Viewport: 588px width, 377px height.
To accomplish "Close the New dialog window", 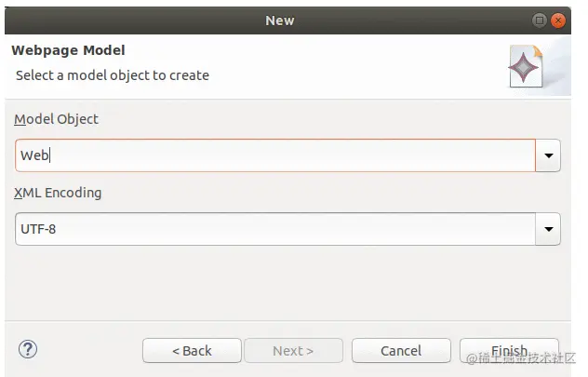I will click(559, 20).
